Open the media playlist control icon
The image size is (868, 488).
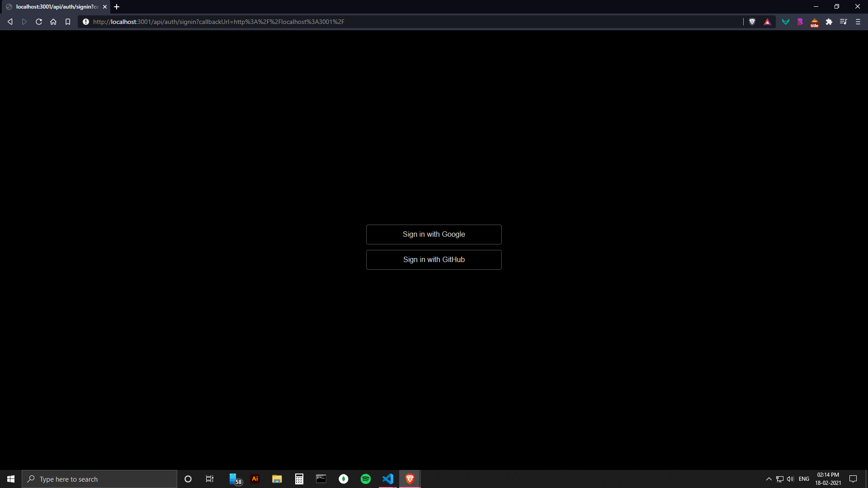pyautogui.click(x=844, y=22)
